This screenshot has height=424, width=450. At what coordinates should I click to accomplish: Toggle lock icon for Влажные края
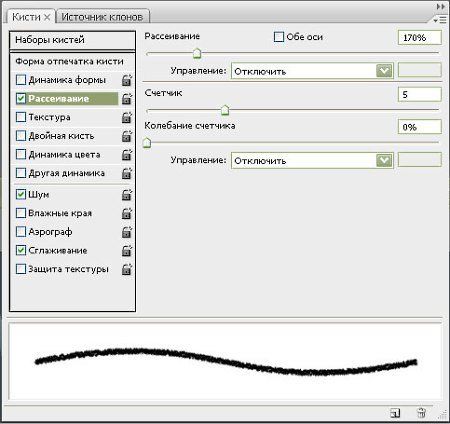[x=127, y=213]
